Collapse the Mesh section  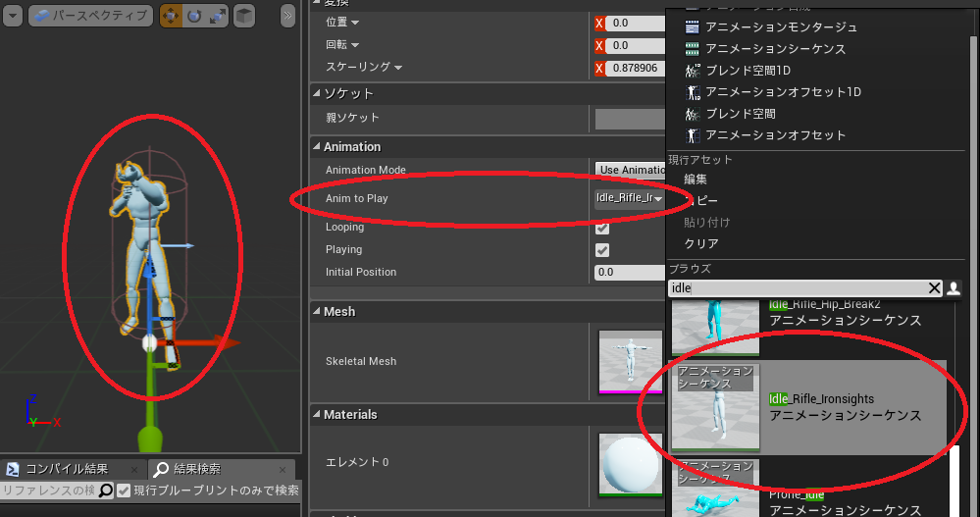(316, 311)
